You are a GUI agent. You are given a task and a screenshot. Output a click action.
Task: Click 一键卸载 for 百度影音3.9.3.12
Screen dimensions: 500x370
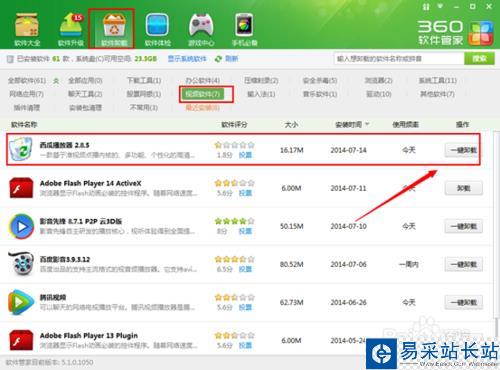click(464, 265)
